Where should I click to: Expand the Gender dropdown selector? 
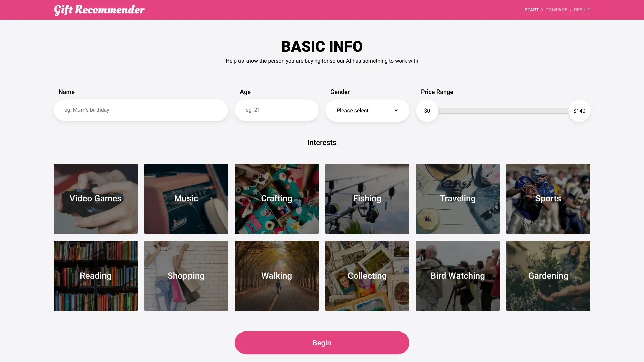(367, 111)
